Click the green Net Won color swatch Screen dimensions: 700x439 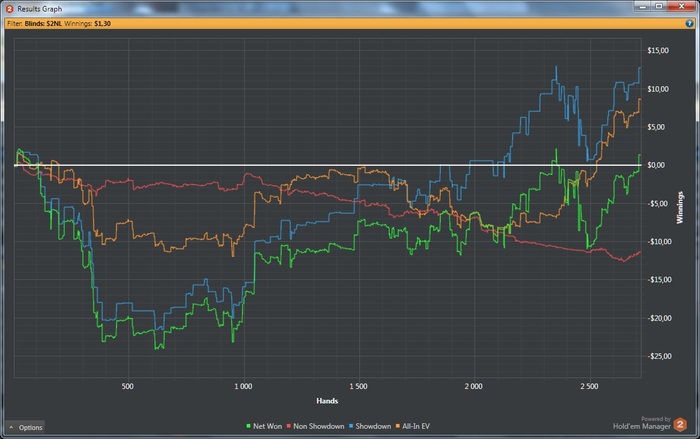(x=249, y=426)
